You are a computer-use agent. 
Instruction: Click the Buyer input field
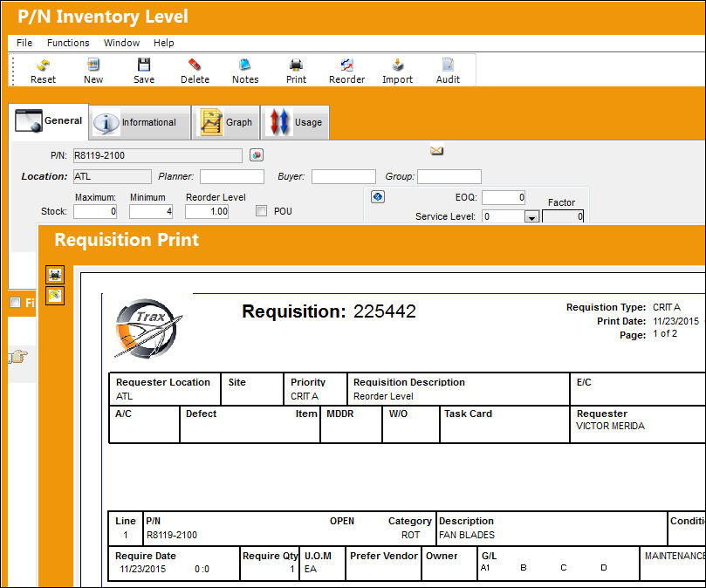pos(344,176)
